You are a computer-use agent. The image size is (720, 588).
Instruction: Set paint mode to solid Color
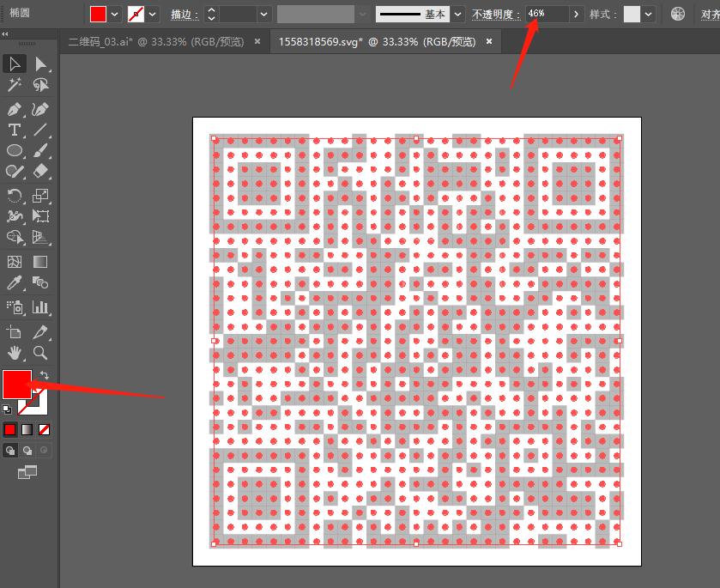9,429
